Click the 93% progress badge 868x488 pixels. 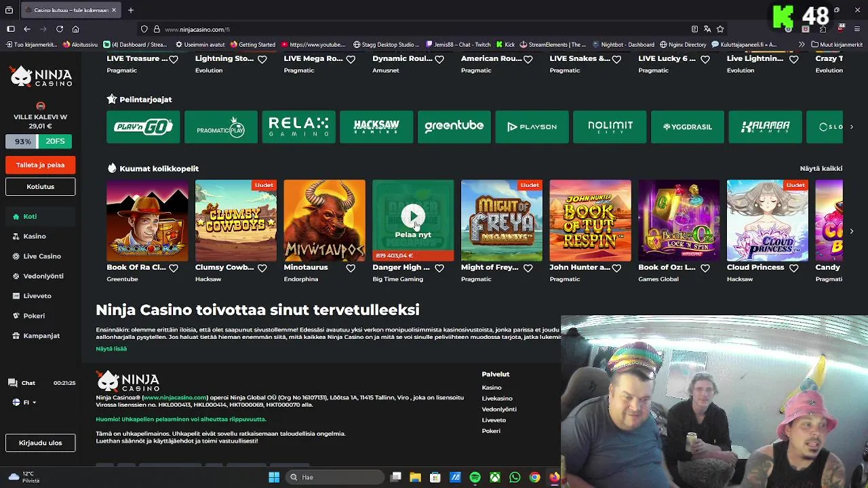click(22, 142)
